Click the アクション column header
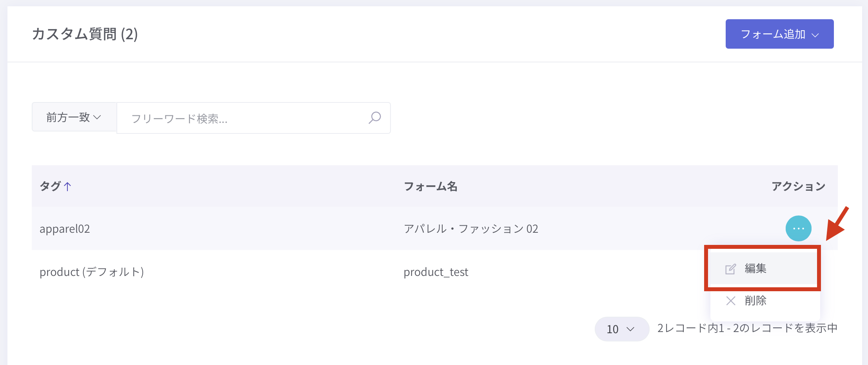Screen dimensions: 868x365 pos(798,186)
